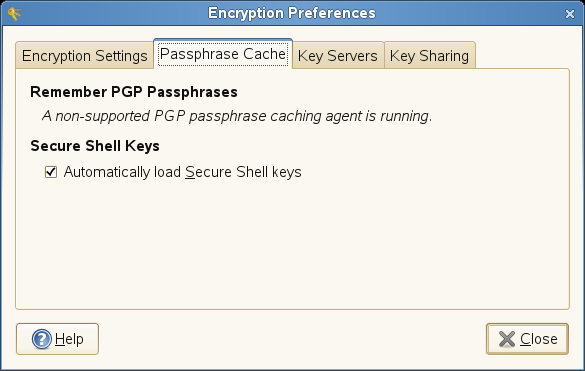Click the Secure Shell Keys heading
The image size is (585, 371).
95,146
